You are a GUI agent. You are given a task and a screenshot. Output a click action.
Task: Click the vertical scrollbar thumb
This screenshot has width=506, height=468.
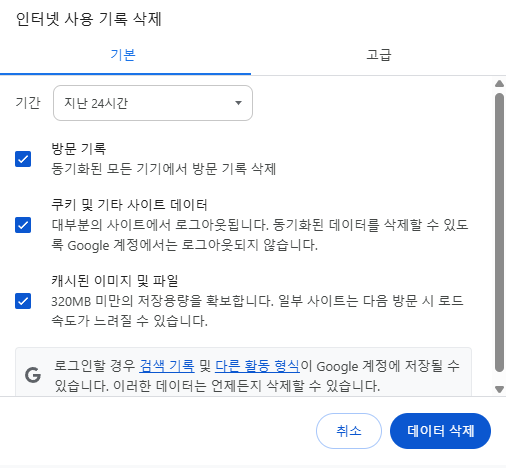[x=499, y=232]
